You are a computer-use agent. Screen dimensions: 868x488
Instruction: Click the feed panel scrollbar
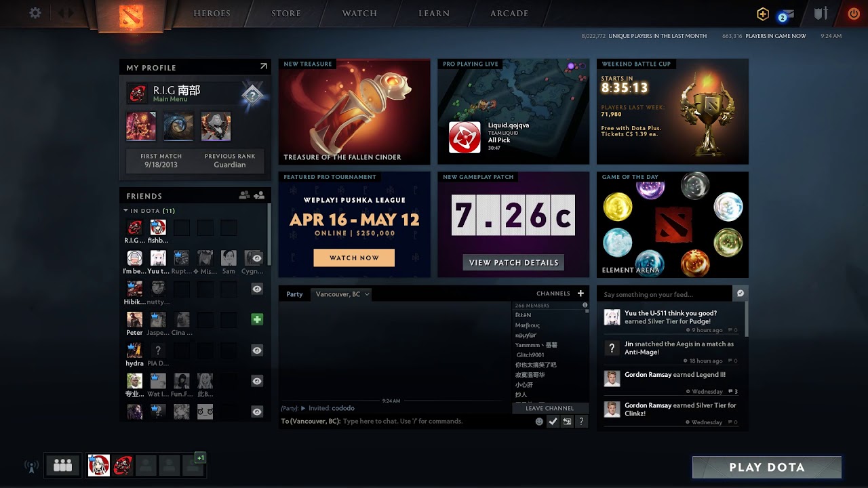[747, 319]
